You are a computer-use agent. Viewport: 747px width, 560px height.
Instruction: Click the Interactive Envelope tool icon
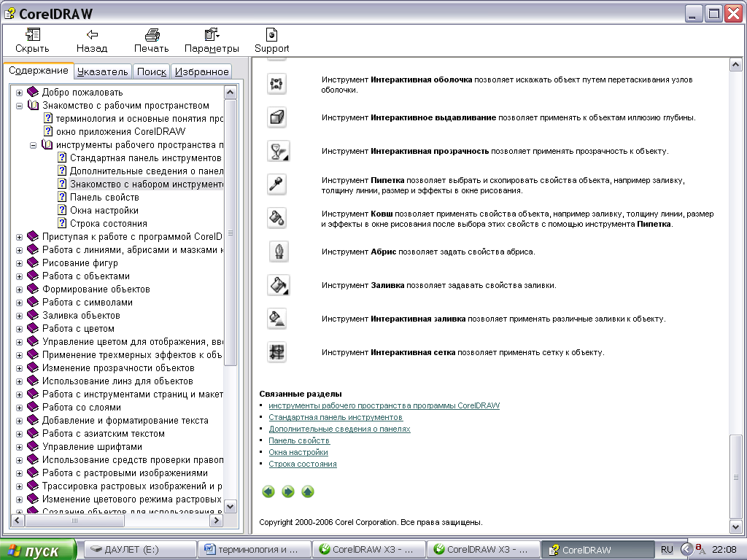tap(276, 84)
